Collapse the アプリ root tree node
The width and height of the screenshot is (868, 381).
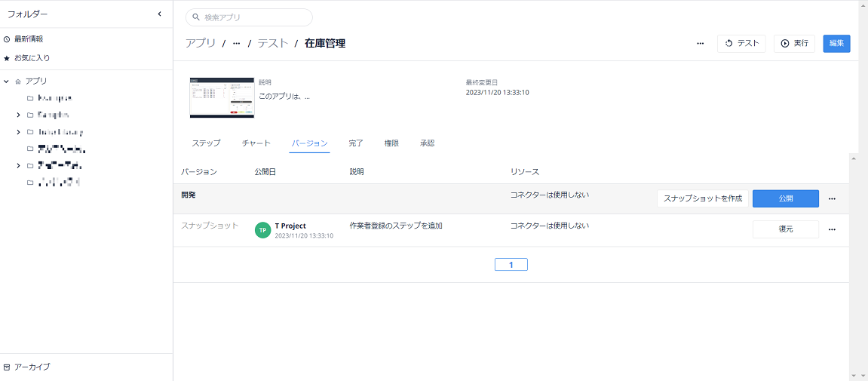coord(7,81)
